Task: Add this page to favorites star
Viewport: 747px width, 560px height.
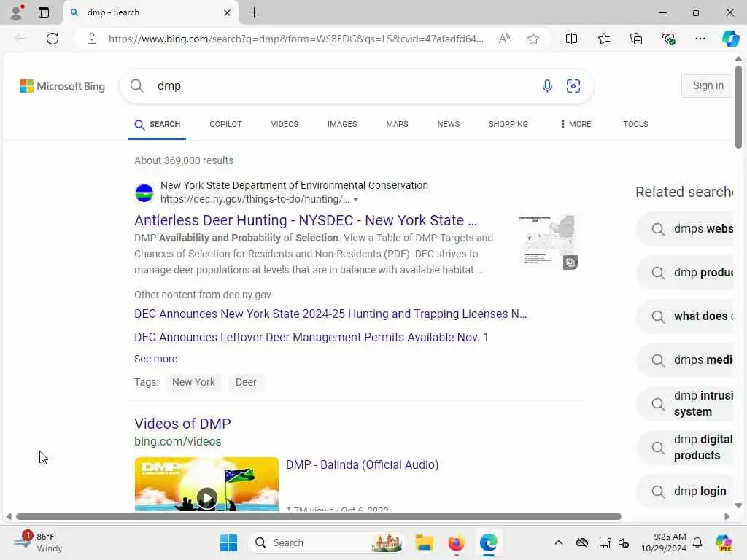Action: click(x=533, y=39)
